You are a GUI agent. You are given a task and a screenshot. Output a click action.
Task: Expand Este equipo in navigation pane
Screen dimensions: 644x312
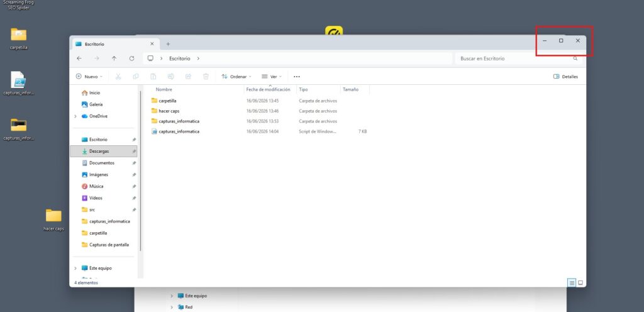pos(75,269)
